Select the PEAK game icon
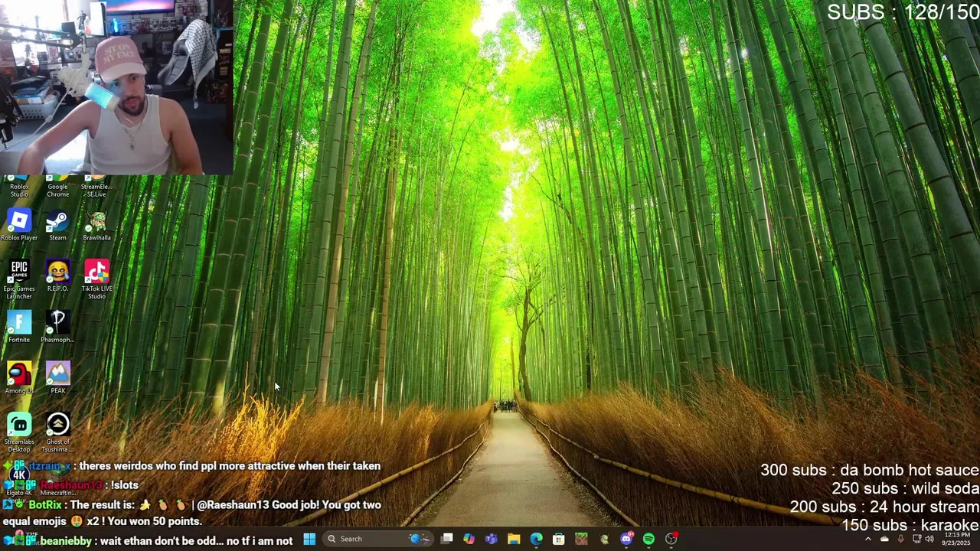This screenshot has width=980, height=551. tap(57, 378)
